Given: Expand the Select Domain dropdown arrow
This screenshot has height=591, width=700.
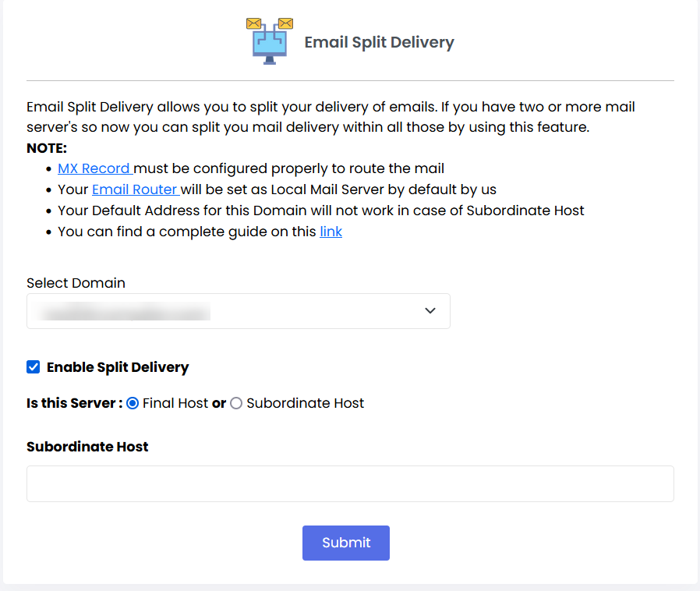Looking at the screenshot, I should [430, 311].
